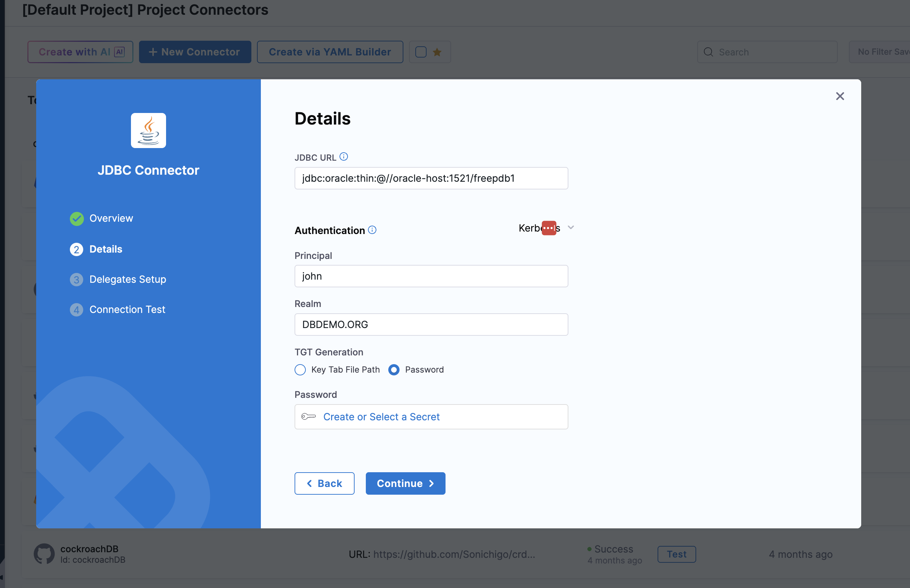The image size is (910, 588).
Task: Click Test on the cockroachDB connector
Action: click(676, 554)
